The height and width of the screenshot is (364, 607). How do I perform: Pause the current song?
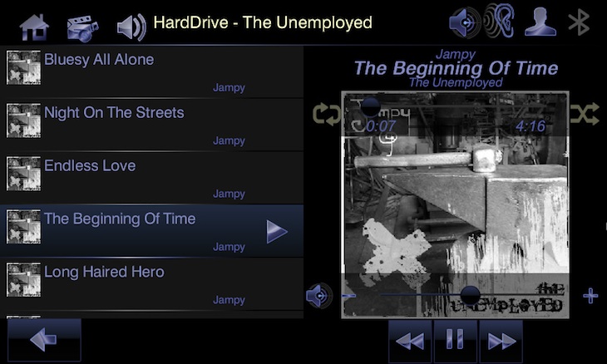click(x=456, y=342)
